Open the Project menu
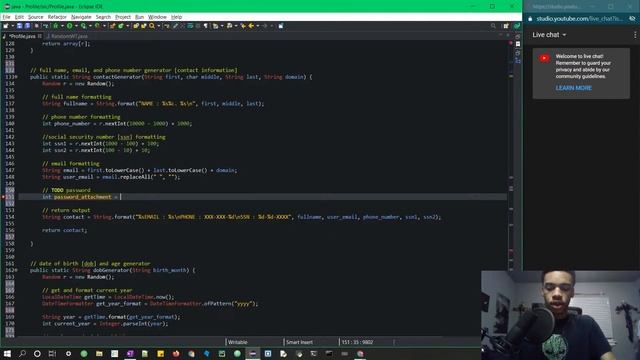This screenshot has height=360, width=640. (x=123, y=17)
